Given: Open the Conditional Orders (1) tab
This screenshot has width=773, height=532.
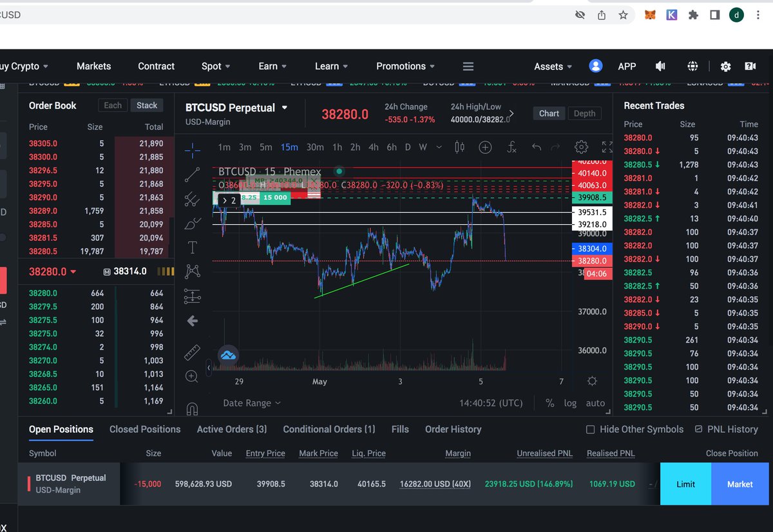Looking at the screenshot, I should (x=329, y=429).
